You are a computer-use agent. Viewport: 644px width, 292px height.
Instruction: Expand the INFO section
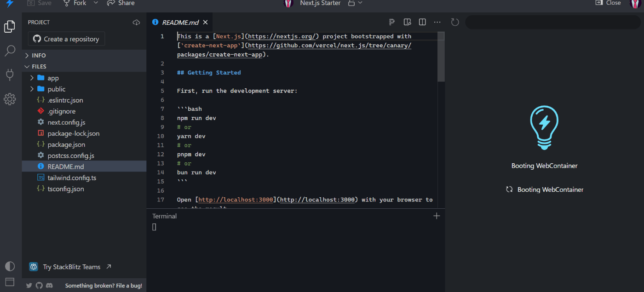pos(84,55)
